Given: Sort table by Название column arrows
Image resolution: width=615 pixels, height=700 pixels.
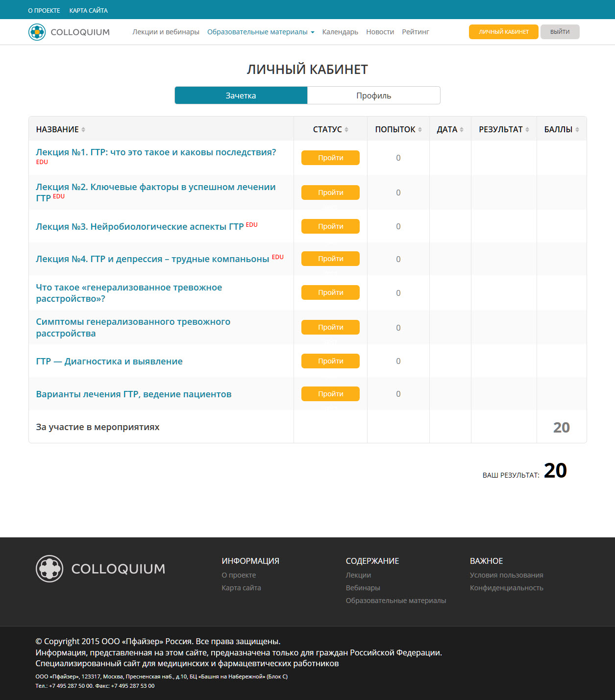Looking at the screenshot, I should (83, 130).
